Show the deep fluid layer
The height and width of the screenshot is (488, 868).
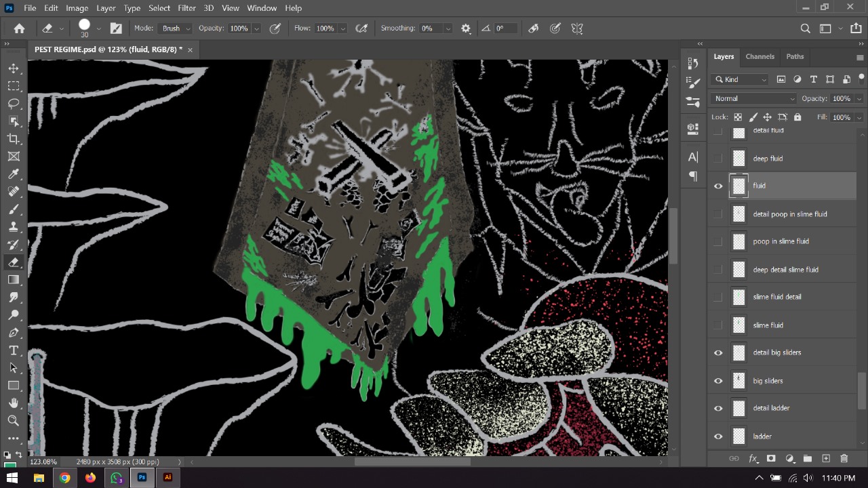718,159
